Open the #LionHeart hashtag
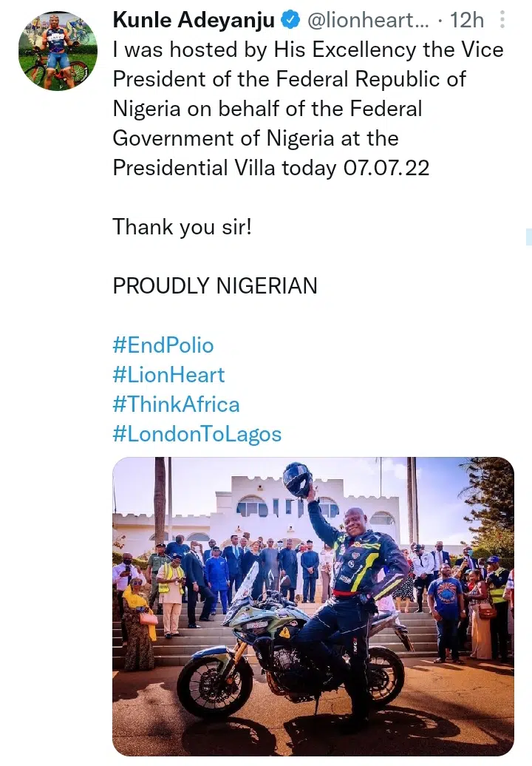Viewport: 532px width, 766px height. coord(168,375)
